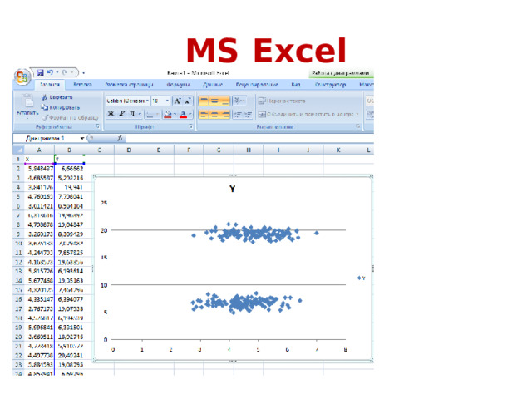This screenshot has width=532, height=399.
Task: Open the clipboard group dialog launcher
Action: 97,126
